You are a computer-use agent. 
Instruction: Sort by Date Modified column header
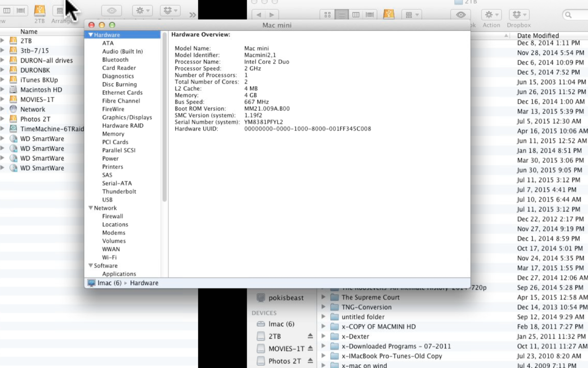point(538,36)
